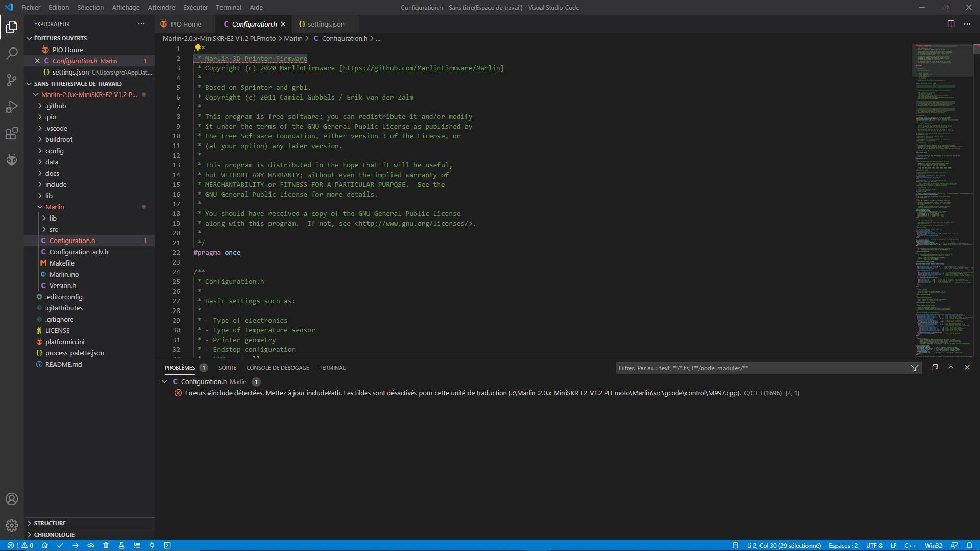Click PlatformIO Test flask icon
Viewport: 980px width, 551px height.
click(121, 545)
